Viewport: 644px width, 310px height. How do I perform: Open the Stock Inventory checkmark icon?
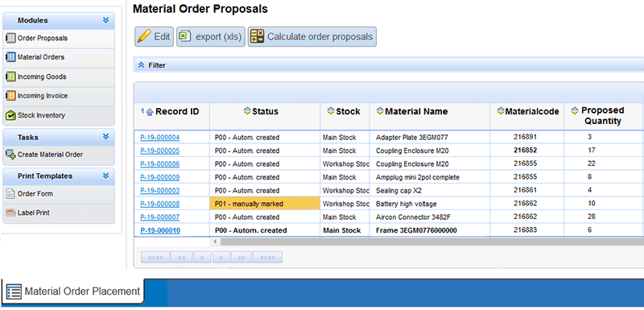[10, 115]
